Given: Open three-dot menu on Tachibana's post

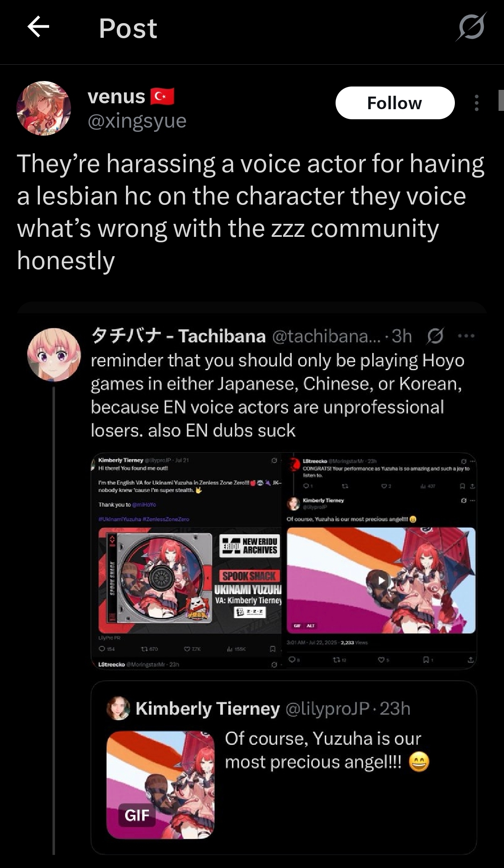Looking at the screenshot, I should pos(466,336).
